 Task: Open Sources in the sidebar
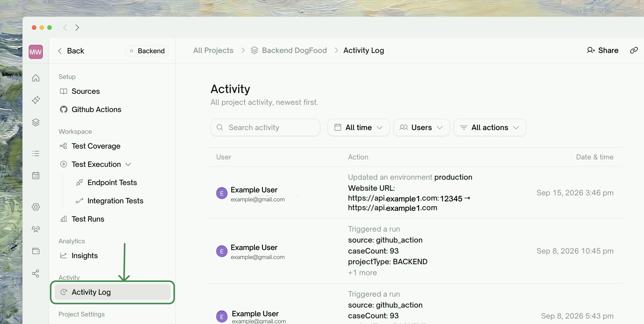80,91
